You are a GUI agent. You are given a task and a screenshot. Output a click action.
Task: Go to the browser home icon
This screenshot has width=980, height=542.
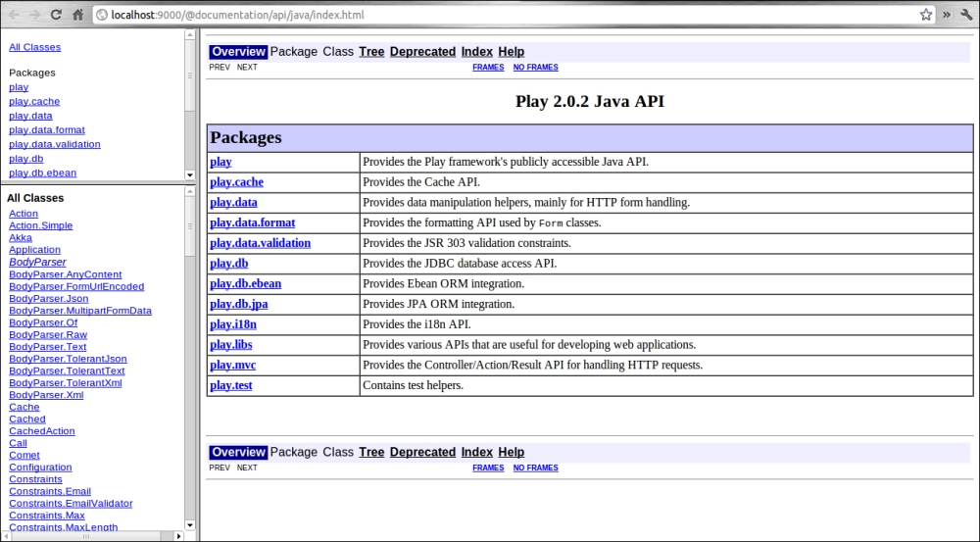[x=77, y=15]
